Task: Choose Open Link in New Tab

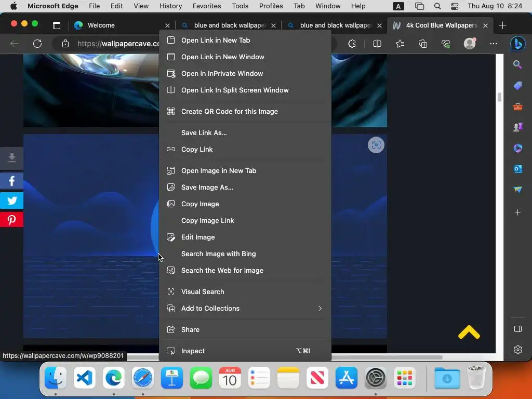Action: coord(245,41)
